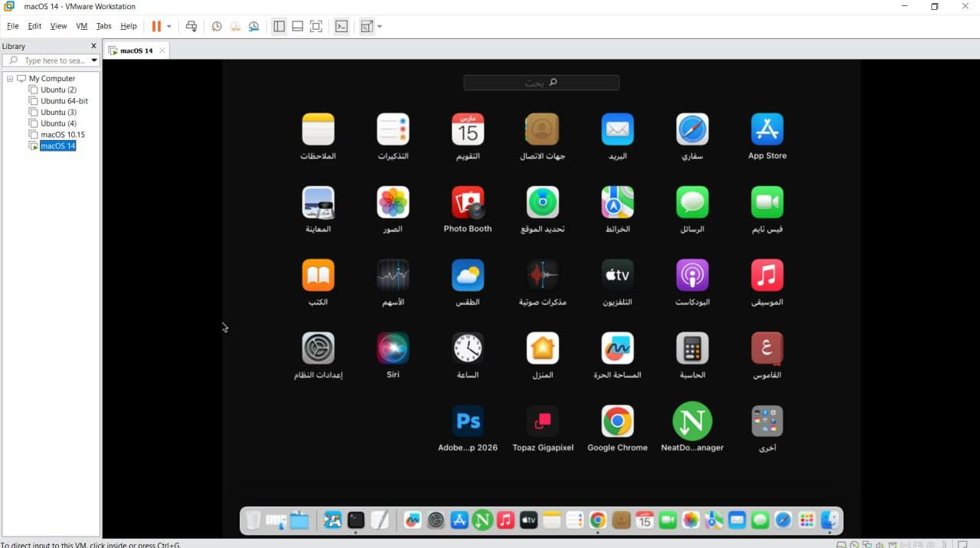
Task: Toggle the VMware Library sidebar view button
Action: click(279, 26)
